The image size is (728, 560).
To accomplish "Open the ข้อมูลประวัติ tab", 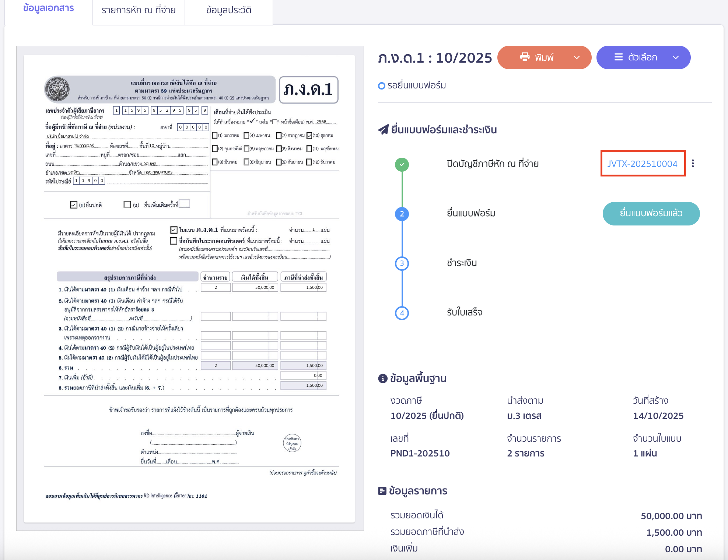I will click(228, 10).
